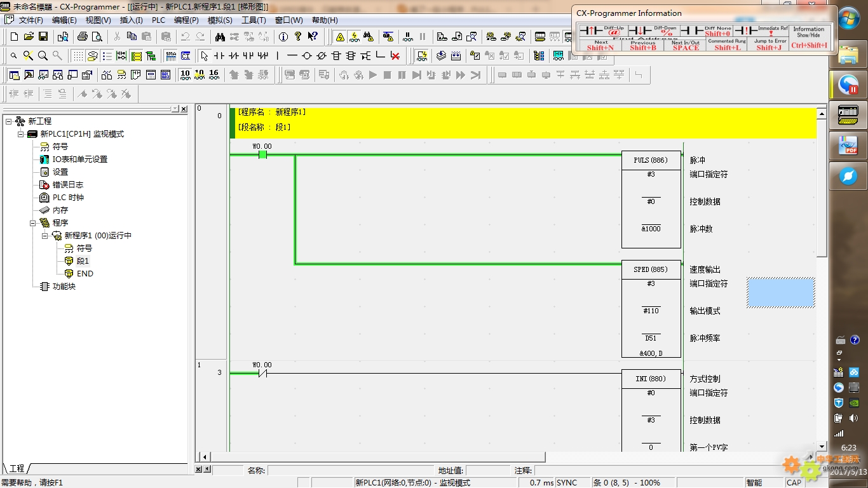
Task: Close the project workspace pane
Action: (184, 109)
